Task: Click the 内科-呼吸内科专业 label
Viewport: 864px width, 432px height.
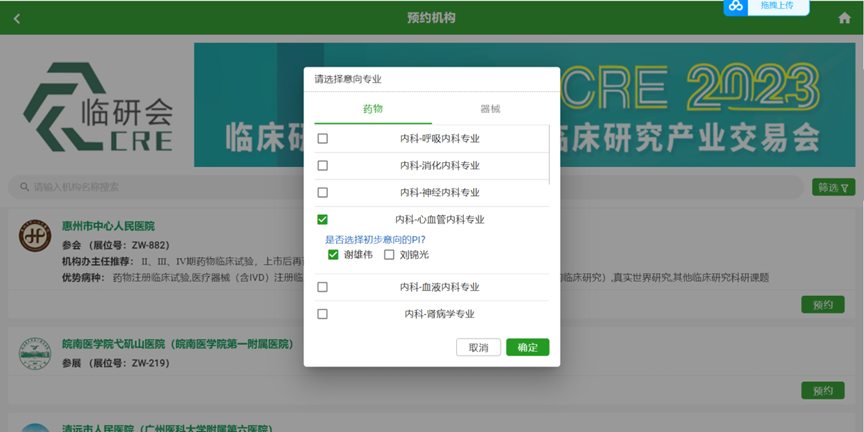Action: point(440,139)
